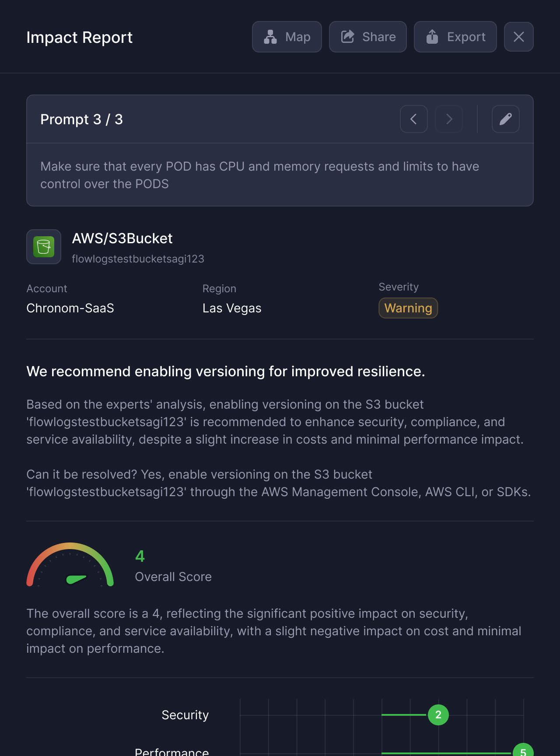Image resolution: width=560 pixels, height=756 pixels.
Task: Click the Share arrow icon
Action: [x=348, y=37]
